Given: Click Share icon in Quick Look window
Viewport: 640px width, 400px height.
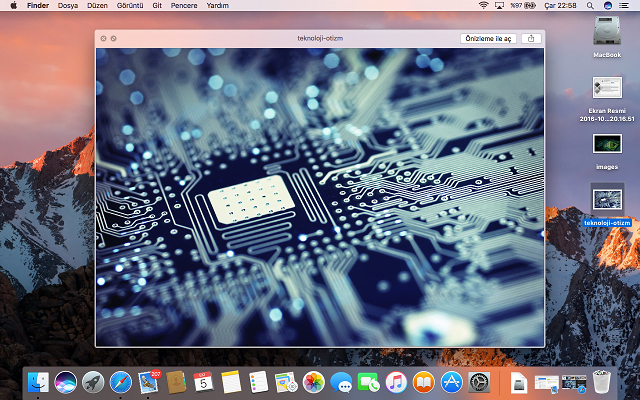Looking at the screenshot, I should [x=531, y=38].
